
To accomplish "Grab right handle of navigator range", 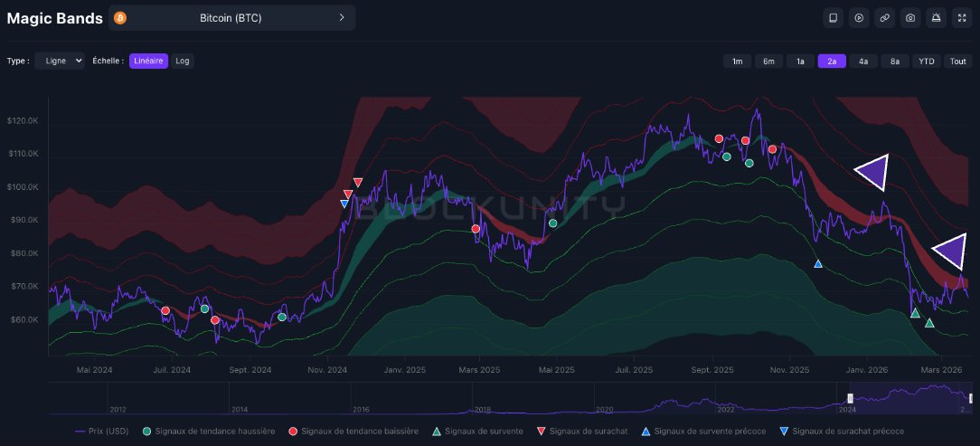I will 971,398.
